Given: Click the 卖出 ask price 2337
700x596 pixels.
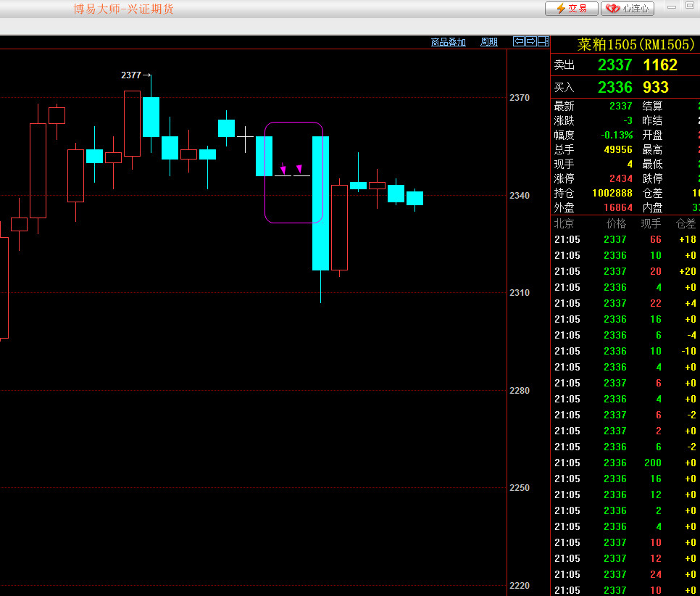Looking at the screenshot, I should [614, 65].
